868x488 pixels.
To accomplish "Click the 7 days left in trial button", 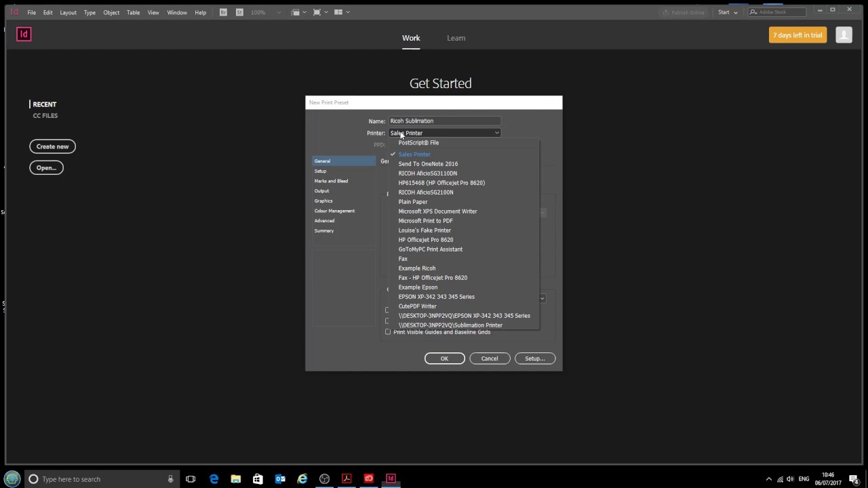I will pos(797,35).
